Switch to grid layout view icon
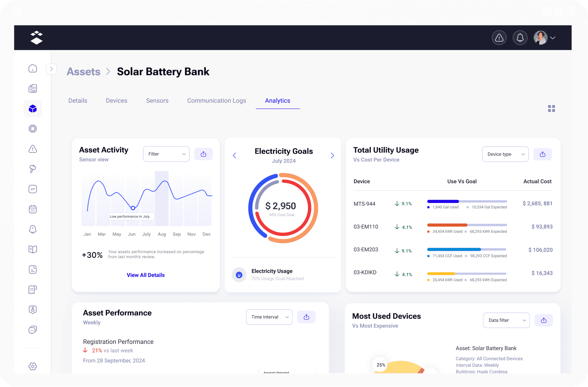Screen dimensions: 588x387 tap(551, 109)
